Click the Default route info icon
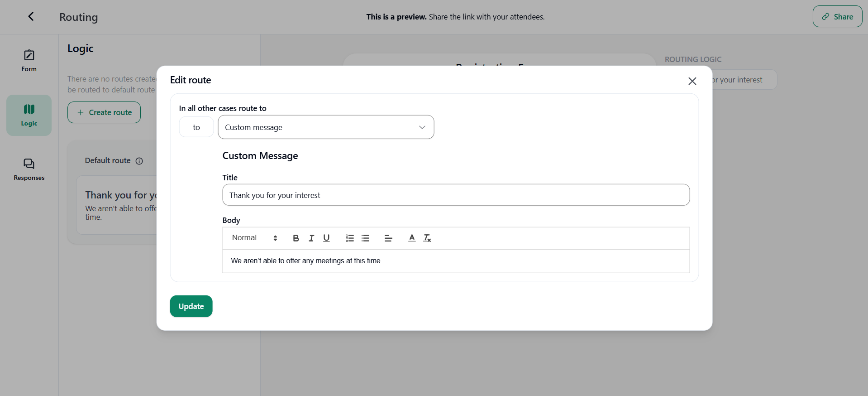 coord(139,161)
